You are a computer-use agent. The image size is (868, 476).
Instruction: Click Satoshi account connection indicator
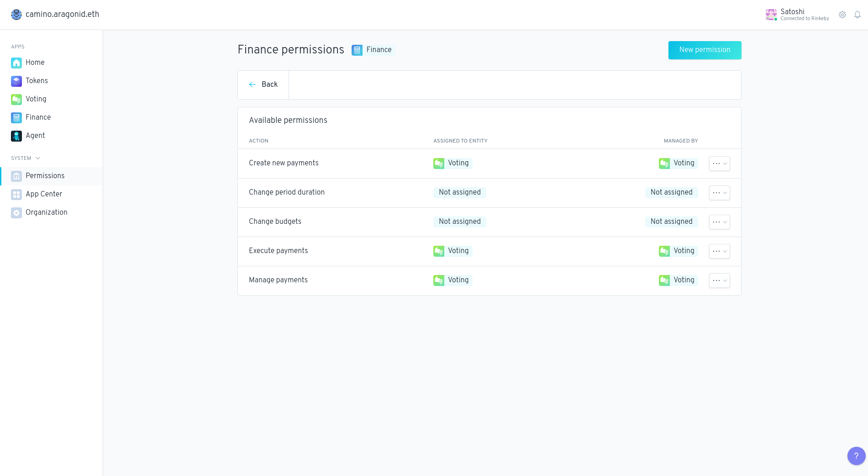[797, 15]
